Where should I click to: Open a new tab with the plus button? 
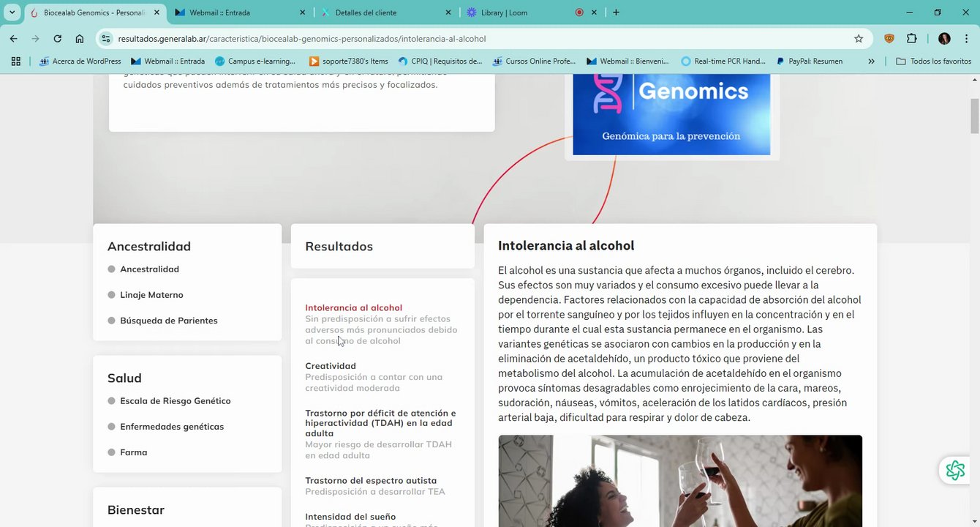pos(616,12)
